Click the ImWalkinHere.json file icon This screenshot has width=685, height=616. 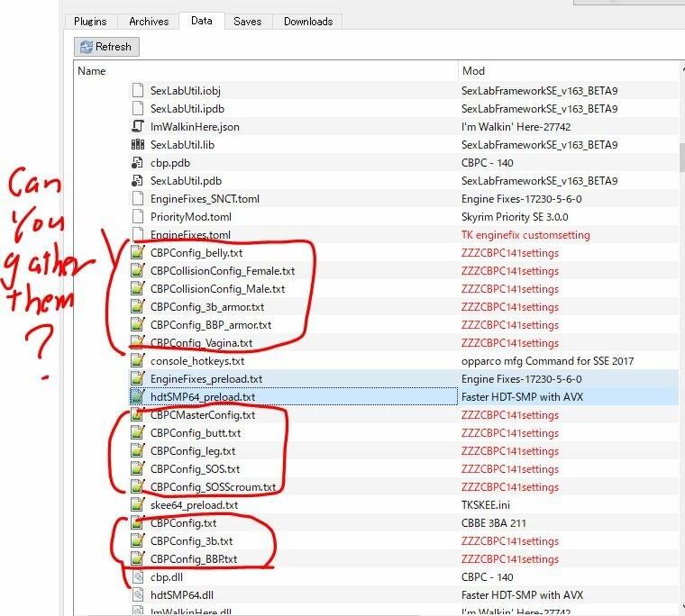point(138,126)
